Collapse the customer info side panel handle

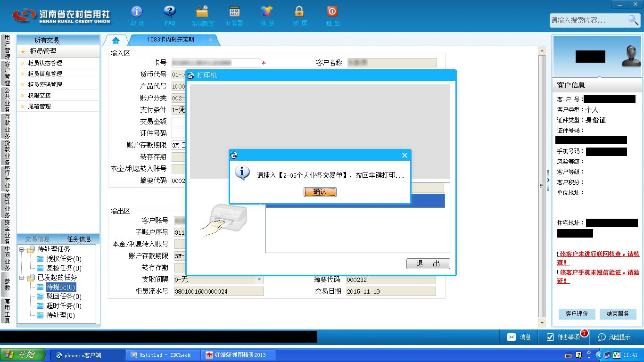pyautogui.click(x=548, y=180)
